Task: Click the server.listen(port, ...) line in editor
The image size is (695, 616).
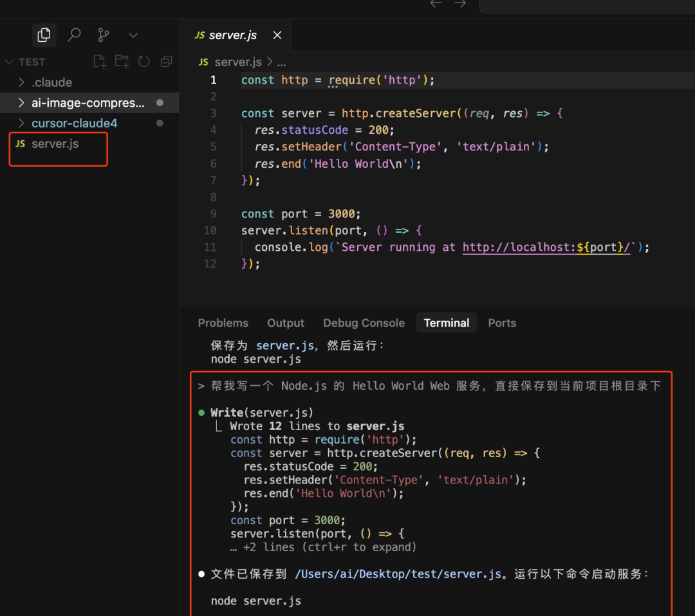Action: (331, 231)
